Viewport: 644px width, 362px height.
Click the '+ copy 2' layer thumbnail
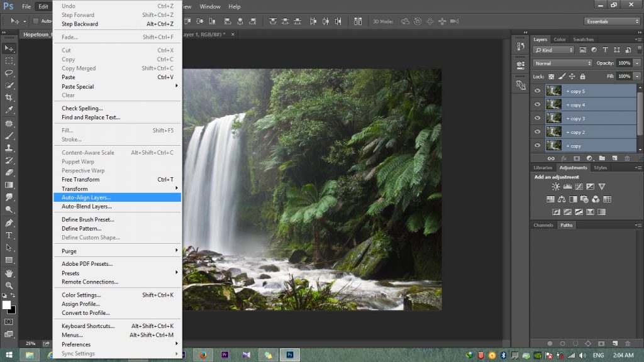553,132
